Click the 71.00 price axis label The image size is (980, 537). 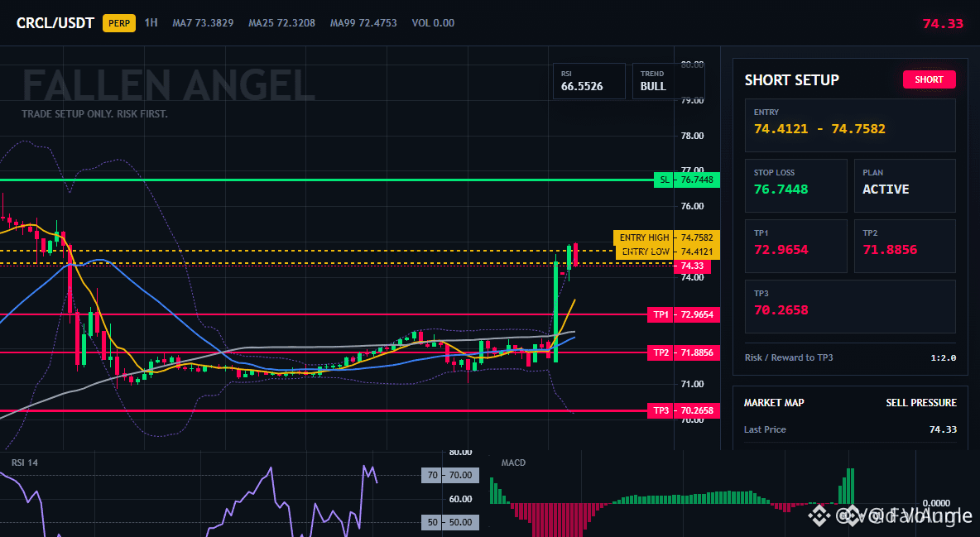[692, 384]
